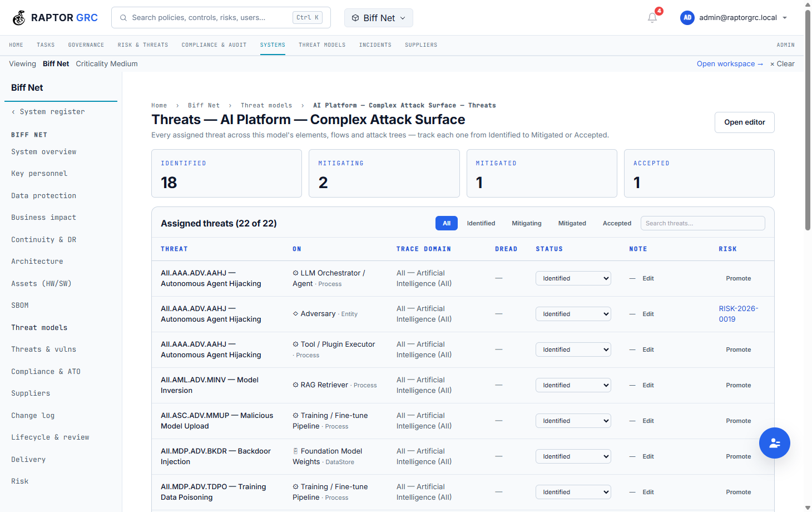Open the Incidents navigation tab
The height and width of the screenshot is (512, 812).
[375, 45]
